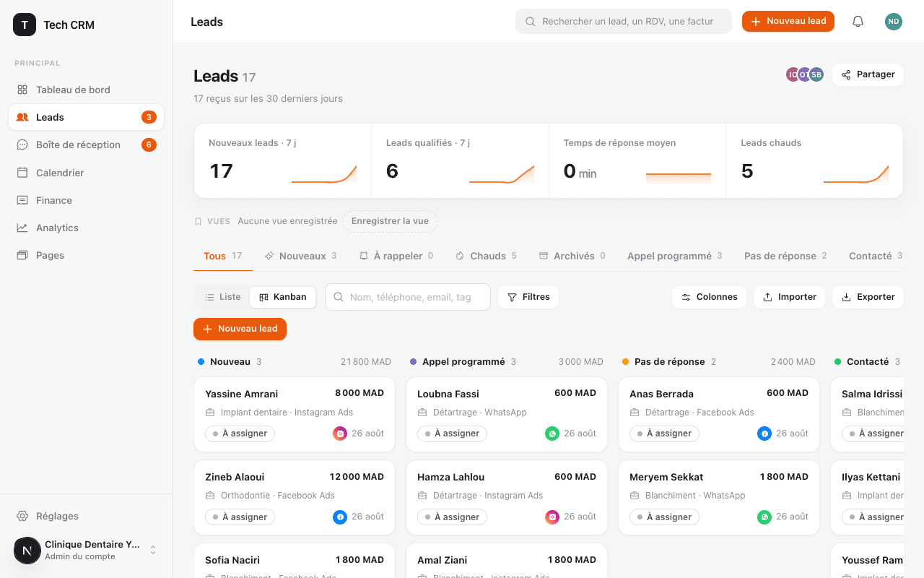Expand the Clinique Dentaire account switcher
The image size is (924, 578).
click(86, 550)
